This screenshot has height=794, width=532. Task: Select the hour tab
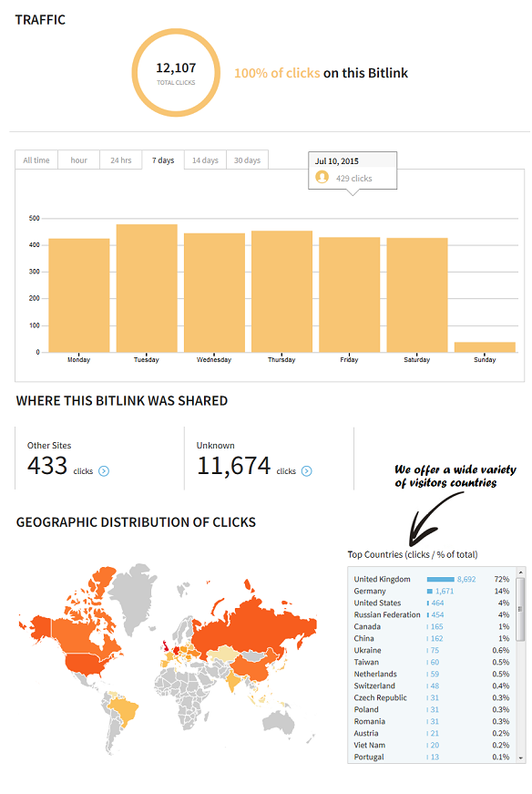click(78, 160)
